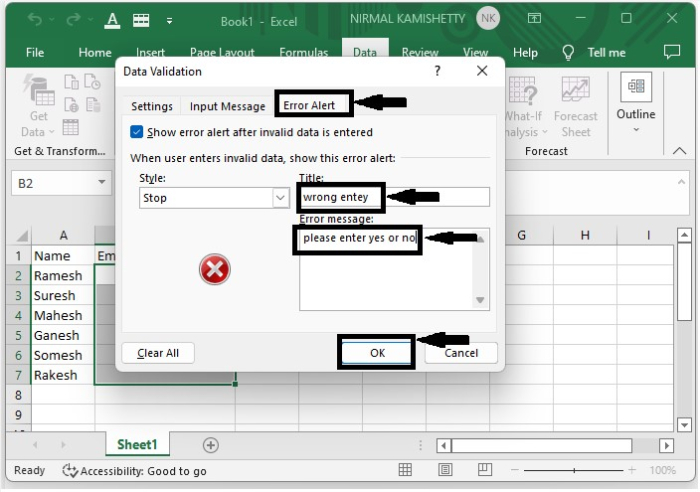
Task: Open the Customize Quick Access Toolbar arrow
Action: [x=169, y=21]
